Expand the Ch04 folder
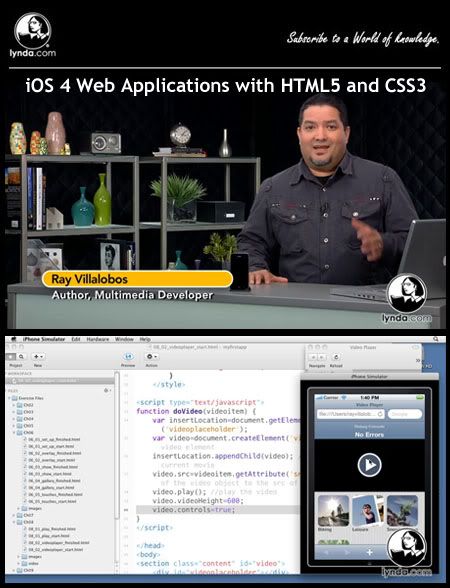 (x=14, y=418)
